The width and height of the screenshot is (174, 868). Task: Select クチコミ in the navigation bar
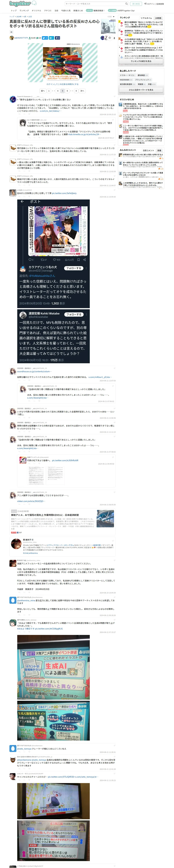pos(48,10)
